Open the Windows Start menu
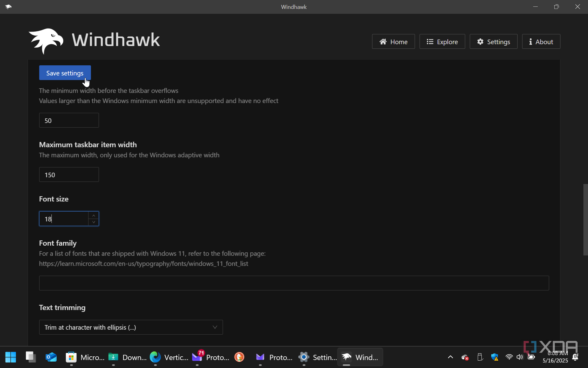This screenshot has height=368, width=588. pyautogui.click(x=10, y=357)
